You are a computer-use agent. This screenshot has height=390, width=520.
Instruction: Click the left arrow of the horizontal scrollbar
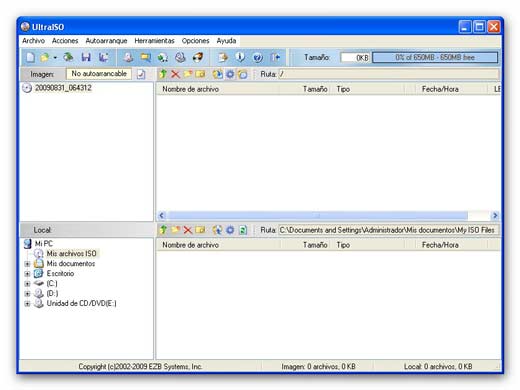[162, 216]
